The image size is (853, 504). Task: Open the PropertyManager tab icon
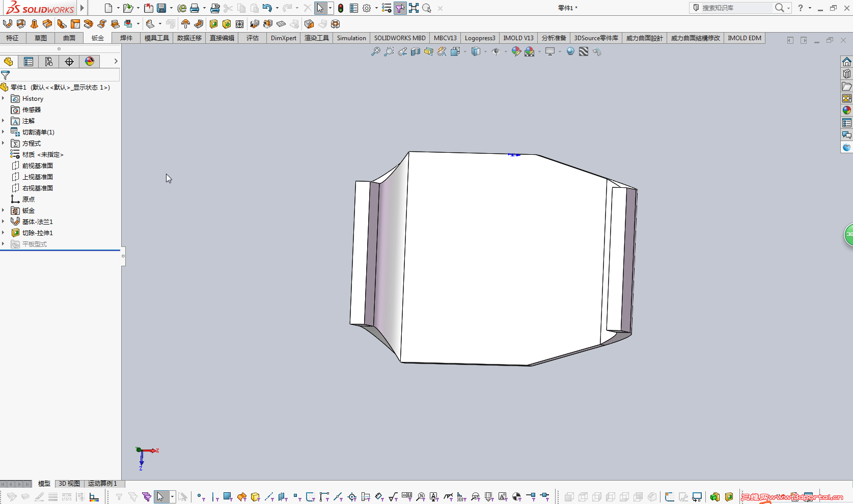[29, 62]
